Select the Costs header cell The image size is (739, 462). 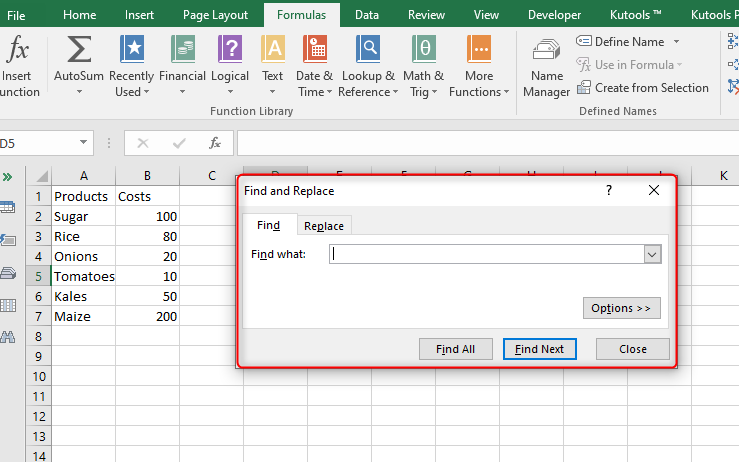coord(148,197)
